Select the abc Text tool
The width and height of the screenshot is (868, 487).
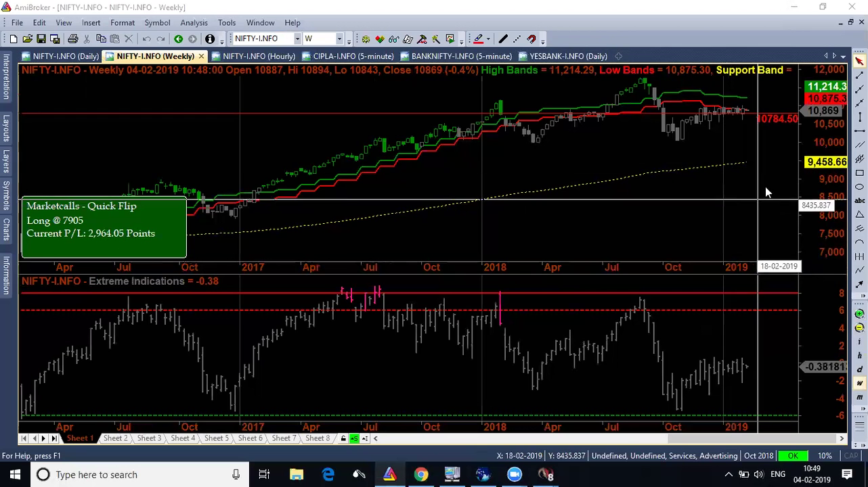[x=859, y=200]
